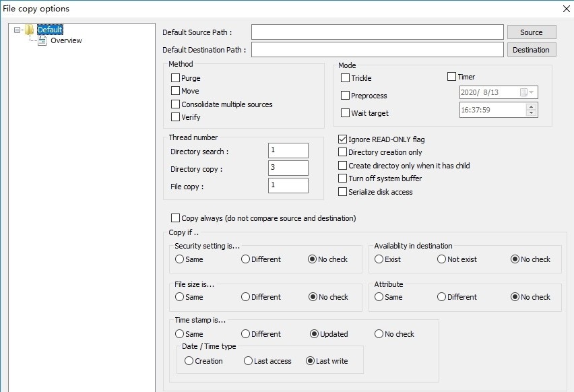574x392 pixels.
Task: Enable the Move checkbox
Action: (x=175, y=91)
